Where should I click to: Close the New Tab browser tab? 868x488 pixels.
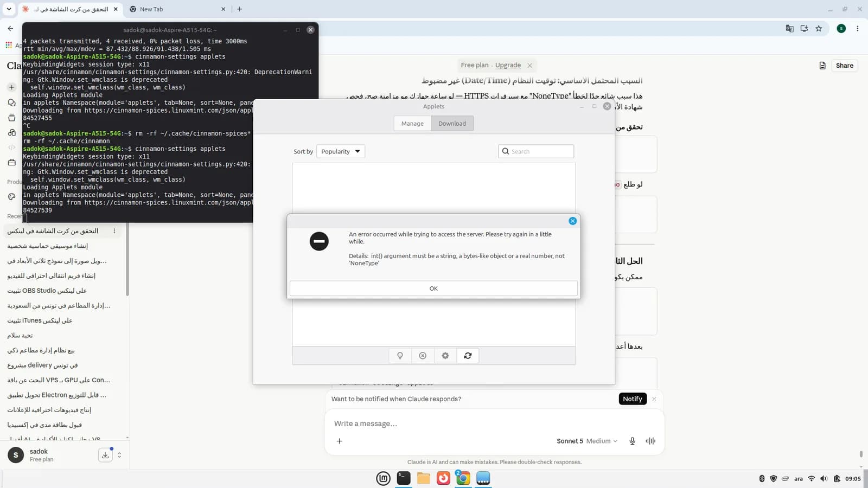click(x=223, y=9)
